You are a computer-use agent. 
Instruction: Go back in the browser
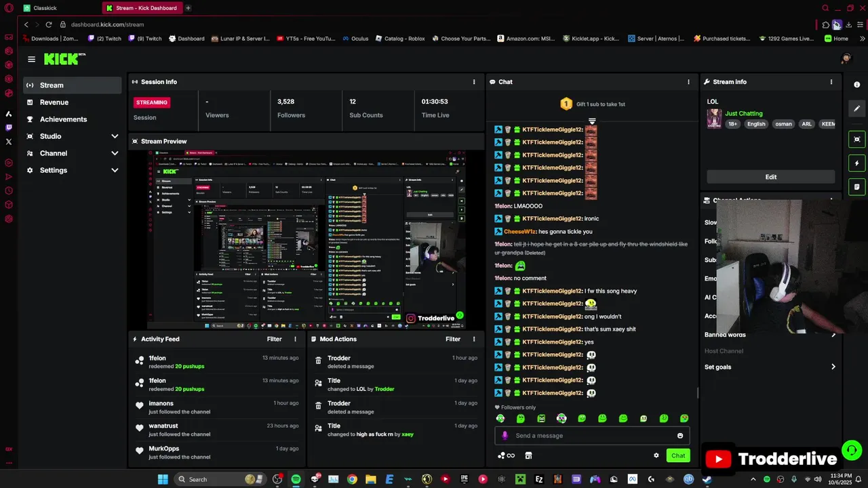pyautogui.click(x=26, y=24)
